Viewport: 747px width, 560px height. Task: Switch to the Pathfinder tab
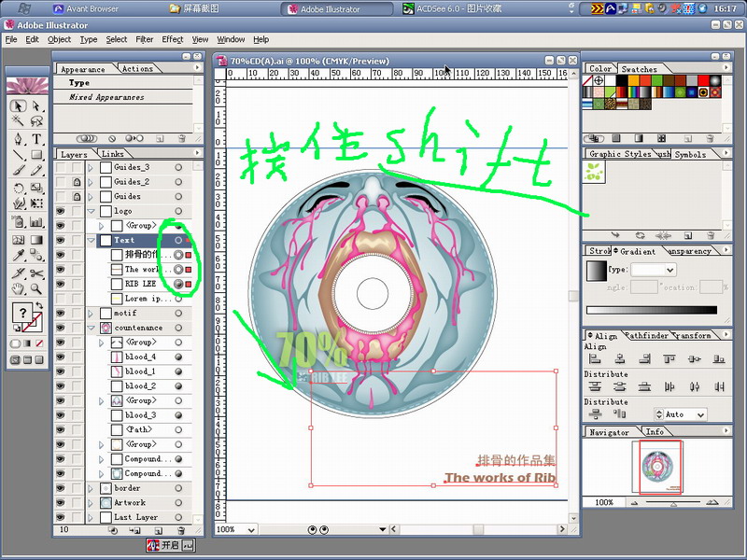646,336
